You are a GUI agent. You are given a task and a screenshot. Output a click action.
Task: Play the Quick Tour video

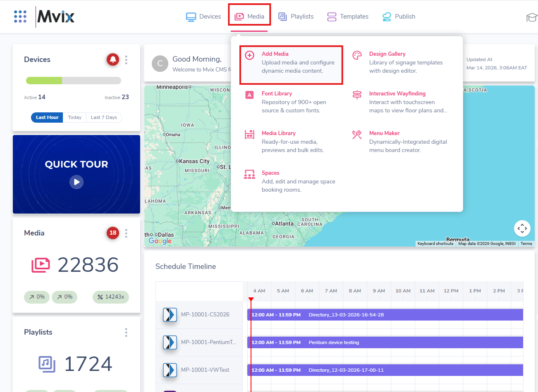click(77, 182)
